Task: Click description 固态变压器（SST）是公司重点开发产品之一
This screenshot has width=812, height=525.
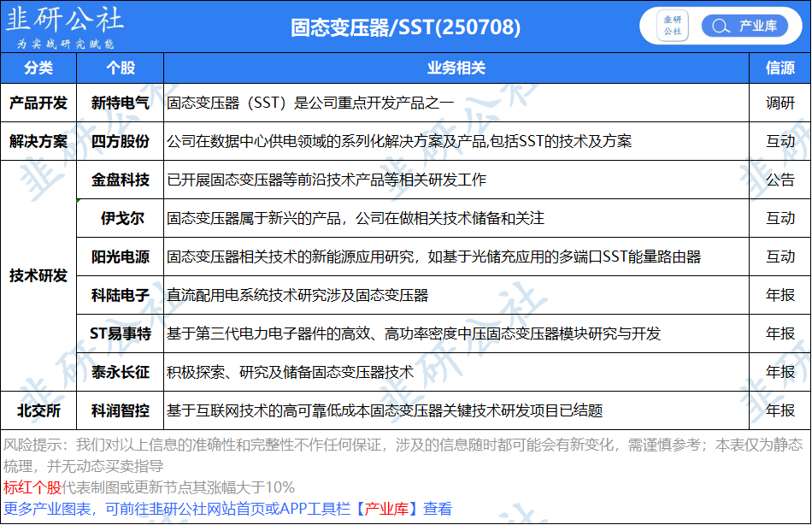Action: point(310,103)
